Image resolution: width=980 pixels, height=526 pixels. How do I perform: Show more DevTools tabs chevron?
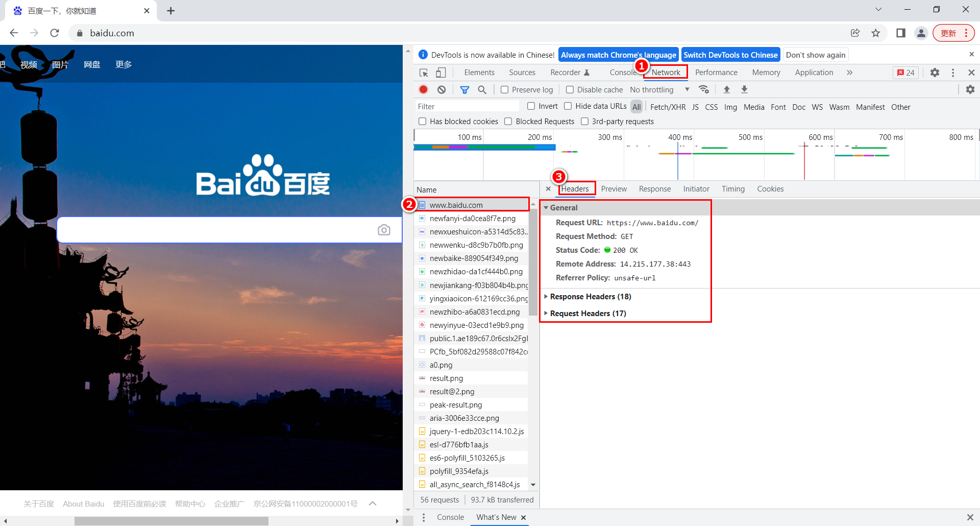(849, 73)
